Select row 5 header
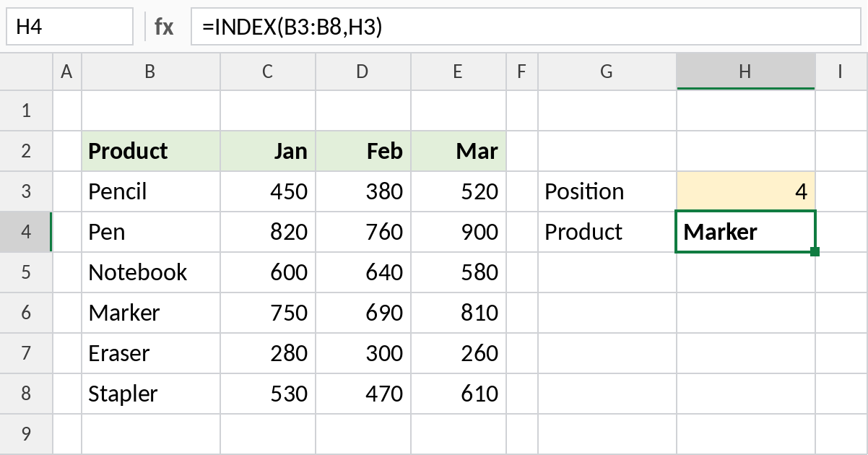The image size is (868, 455). click(27, 272)
